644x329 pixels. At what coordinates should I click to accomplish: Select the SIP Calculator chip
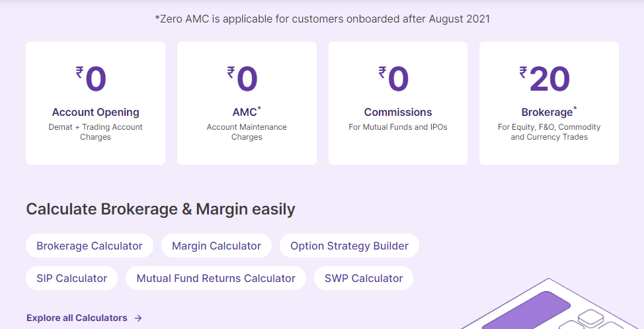[72, 279]
